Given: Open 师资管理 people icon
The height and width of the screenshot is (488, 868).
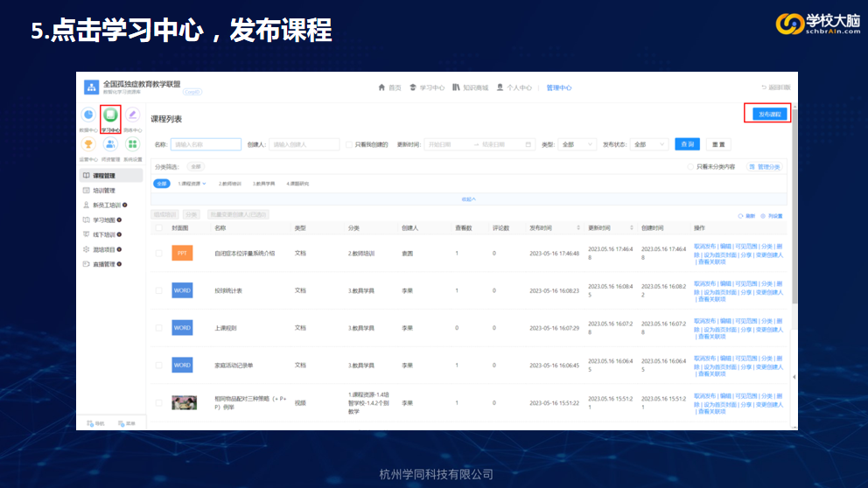Looking at the screenshot, I should tap(110, 143).
